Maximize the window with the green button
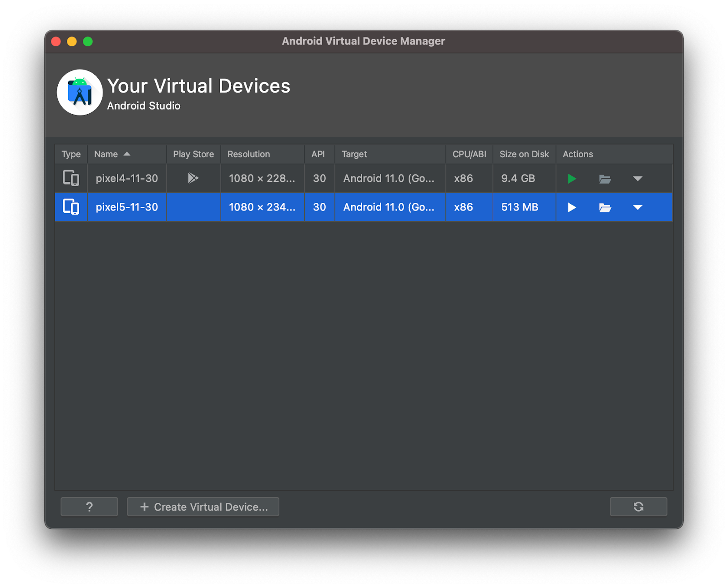Screen dimensions: 728x588 [88, 41]
